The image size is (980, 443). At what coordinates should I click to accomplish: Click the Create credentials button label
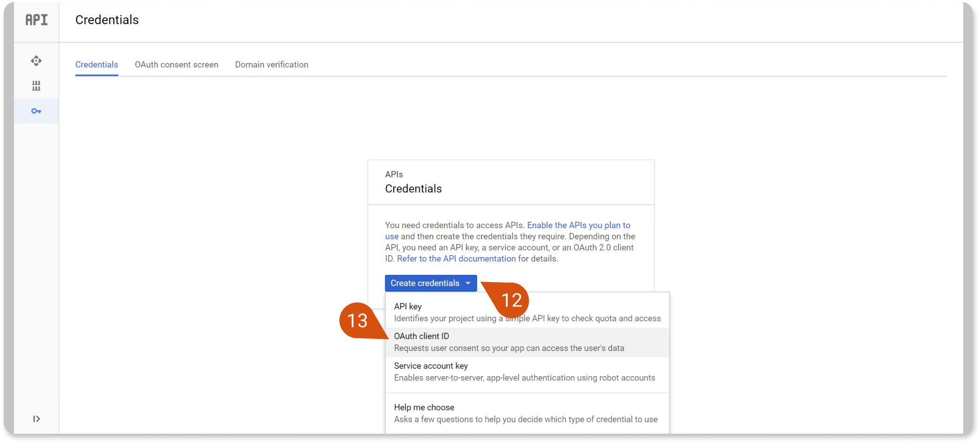tap(424, 283)
